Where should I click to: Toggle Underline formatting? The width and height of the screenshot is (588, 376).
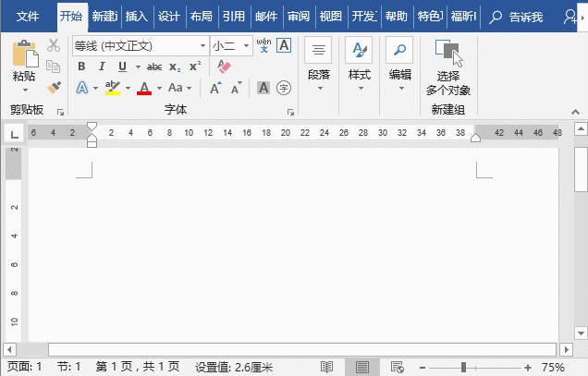click(x=122, y=67)
